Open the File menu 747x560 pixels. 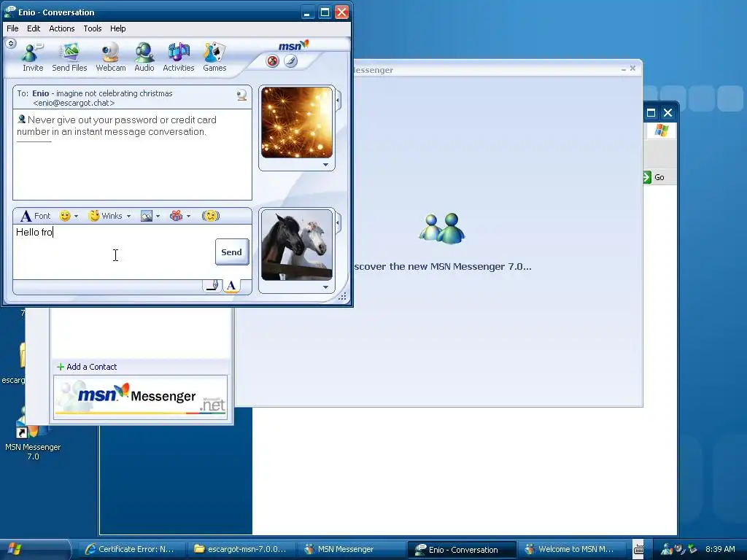pyautogui.click(x=12, y=28)
